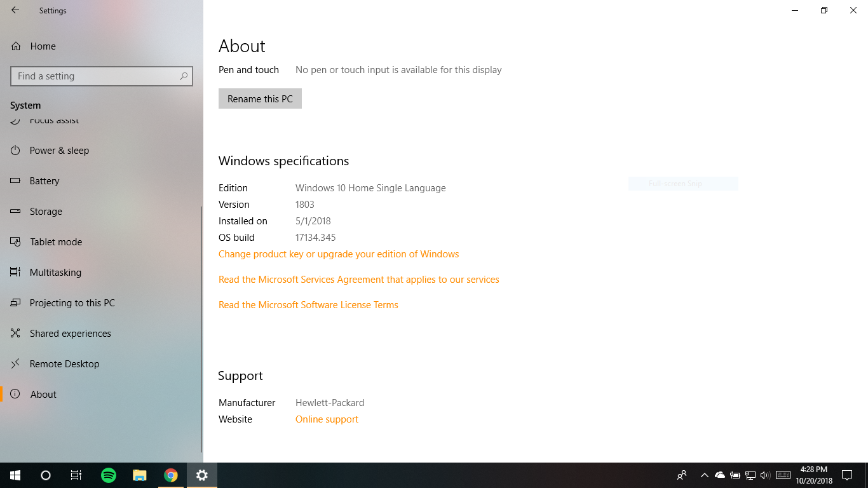Click the About info icon
This screenshot has width=868, height=488.
pyautogui.click(x=16, y=394)
